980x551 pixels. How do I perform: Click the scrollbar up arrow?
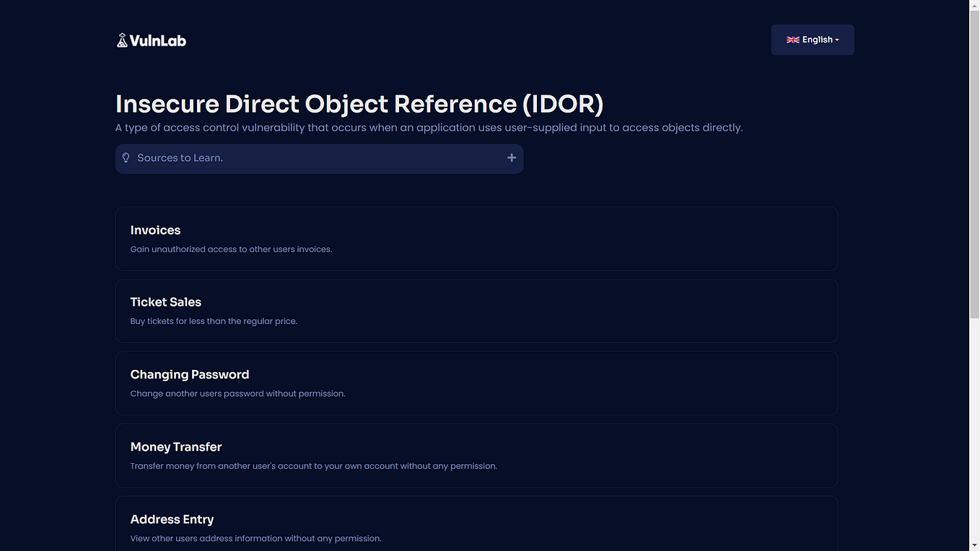(974, 6)
